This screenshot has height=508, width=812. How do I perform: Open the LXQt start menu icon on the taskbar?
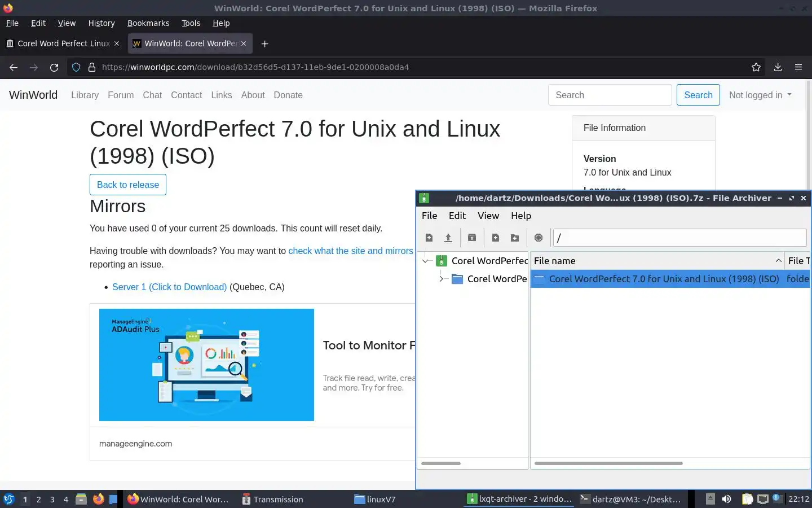pos(9,499)
